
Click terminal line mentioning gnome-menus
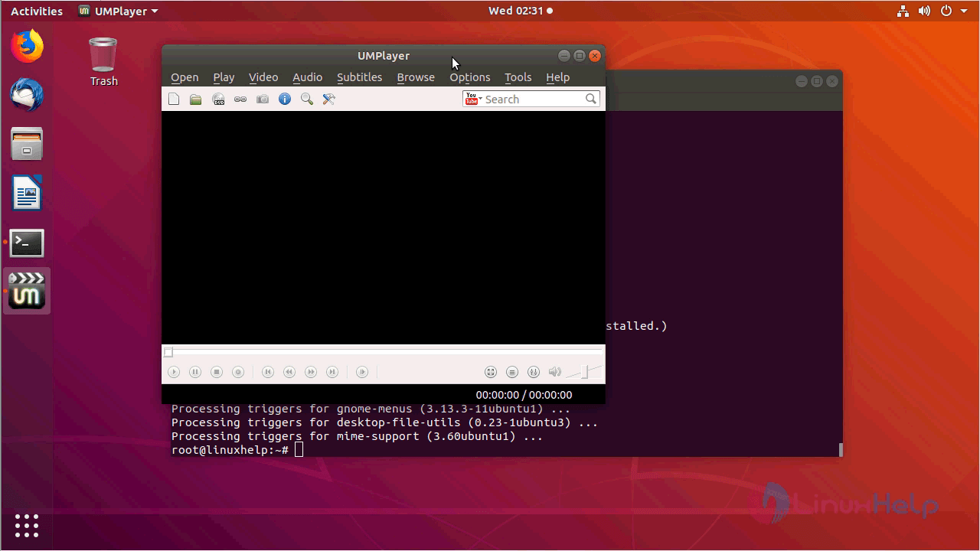pyautogui.click(x=371, y=409)
